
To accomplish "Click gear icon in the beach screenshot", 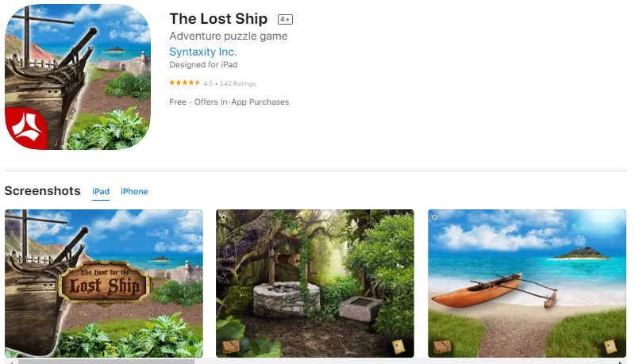I will pyautogui.click(x=434, y=217).
